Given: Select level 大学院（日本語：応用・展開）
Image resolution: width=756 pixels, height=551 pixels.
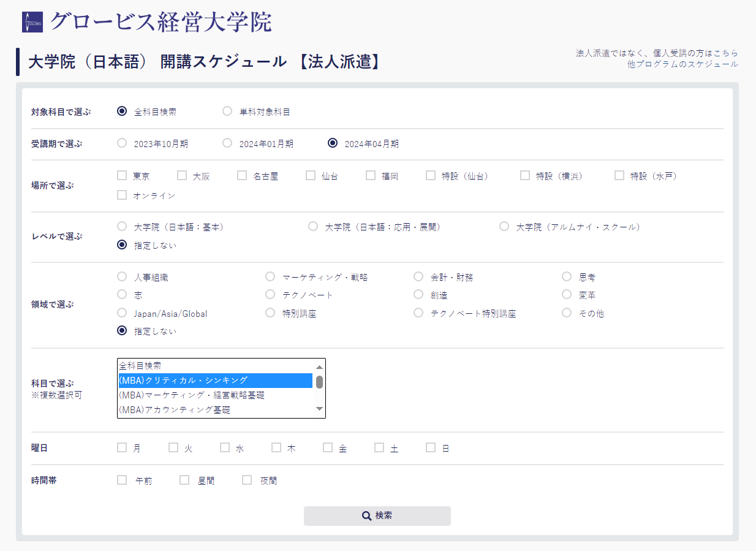Looking at the screenshot, I should click(313, 226).
